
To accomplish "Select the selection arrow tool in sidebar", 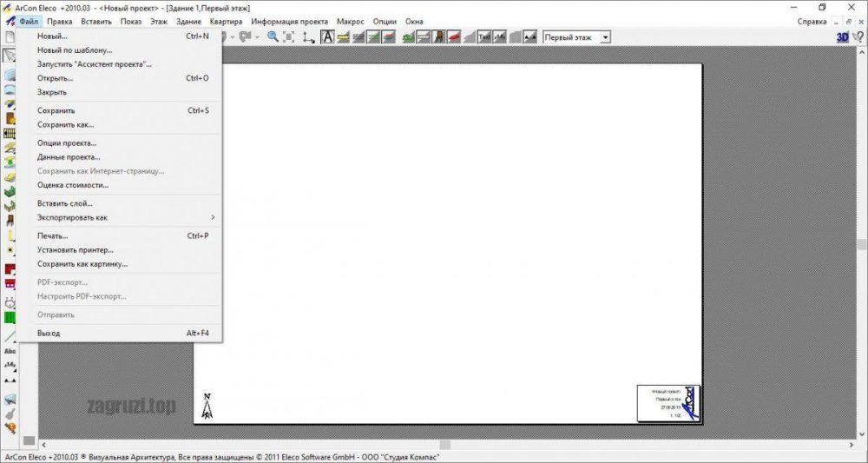I will click(10, 55).
